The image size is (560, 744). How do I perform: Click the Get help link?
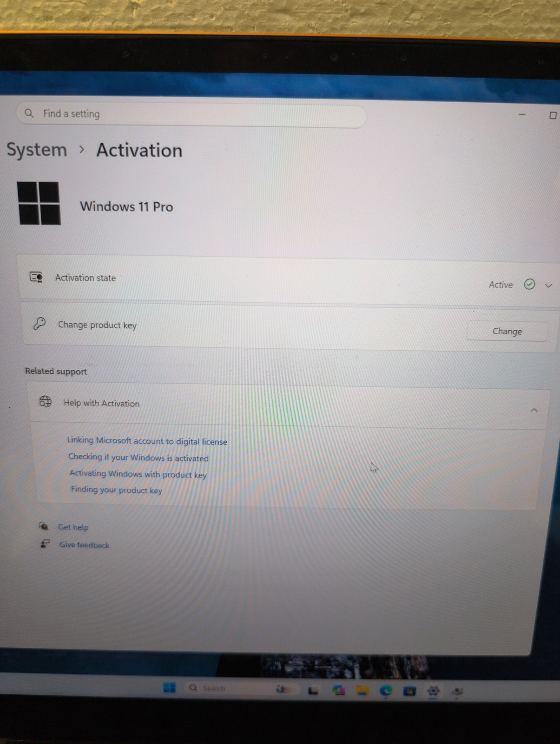(73, 527)
